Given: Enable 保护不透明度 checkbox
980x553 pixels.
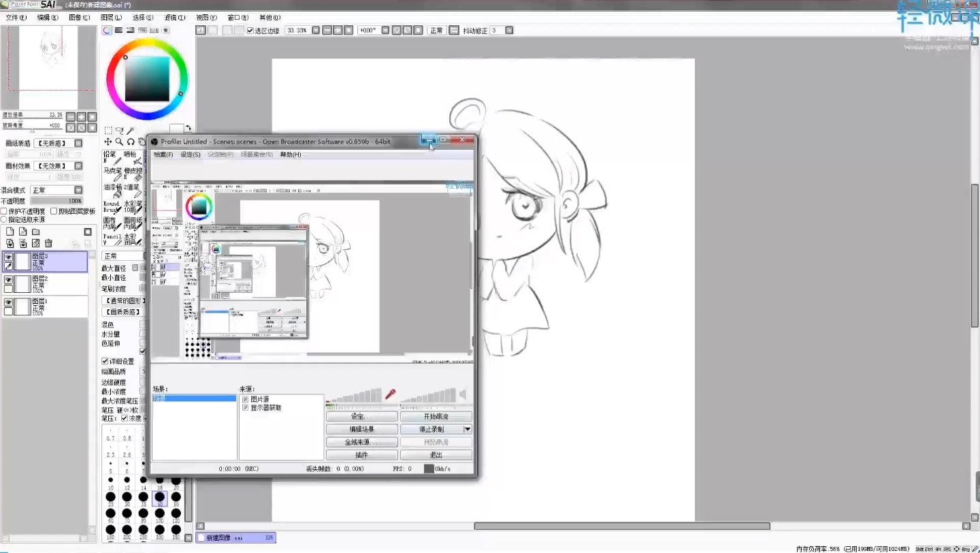Looking at the screenshot, I should (4, 211).
